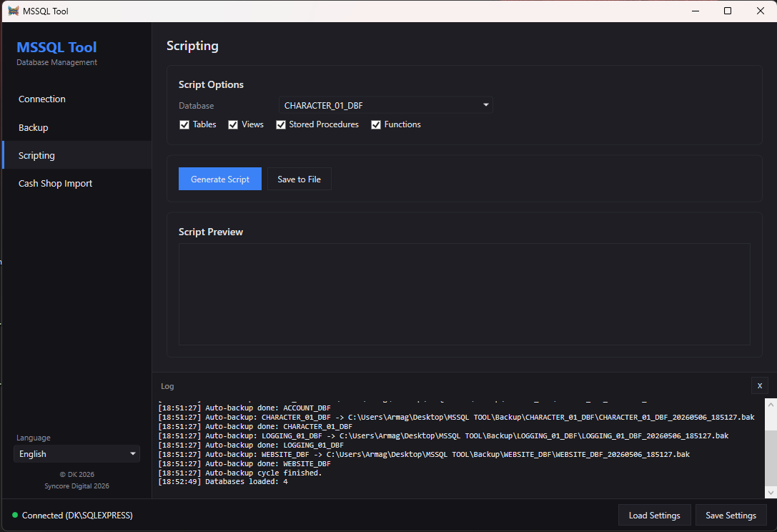Open the Database dropdown showing CHARACTER_01_DBF

(385, 105)
